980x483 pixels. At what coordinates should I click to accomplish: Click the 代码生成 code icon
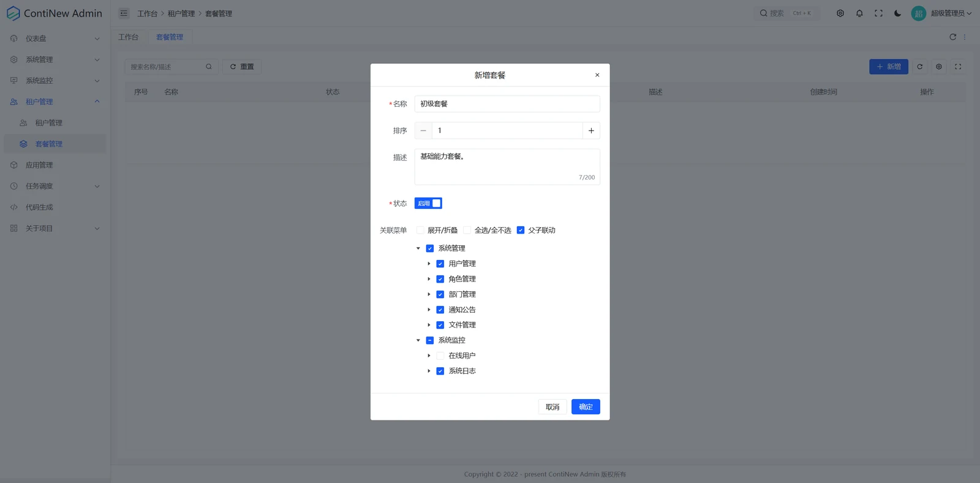pos(14,207)
